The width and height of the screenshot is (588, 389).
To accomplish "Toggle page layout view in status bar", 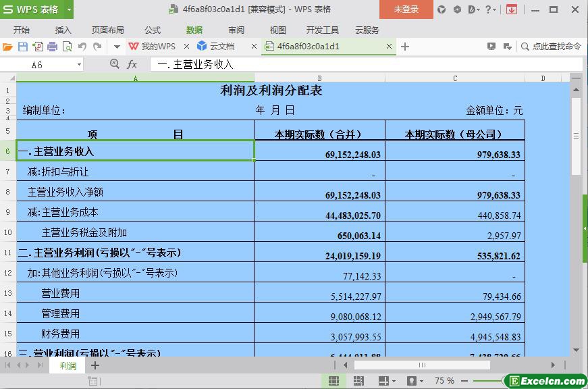I will click(358, 381).
